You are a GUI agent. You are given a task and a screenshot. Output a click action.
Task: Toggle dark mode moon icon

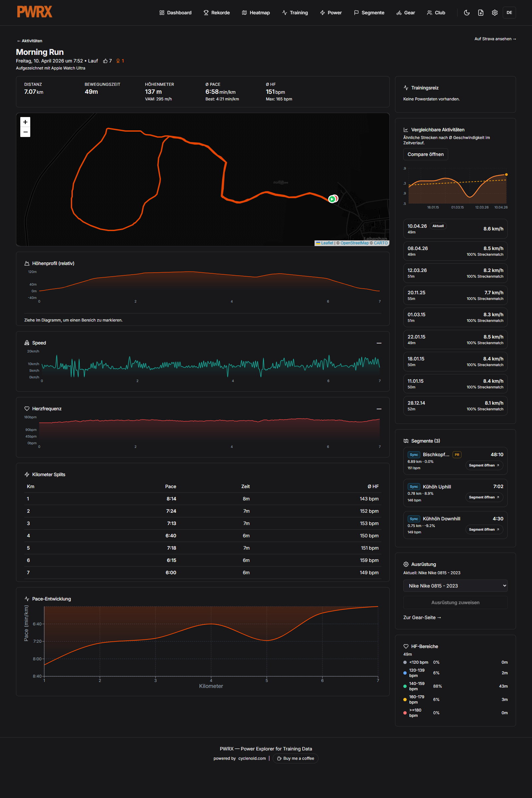(x=466, y=13)
